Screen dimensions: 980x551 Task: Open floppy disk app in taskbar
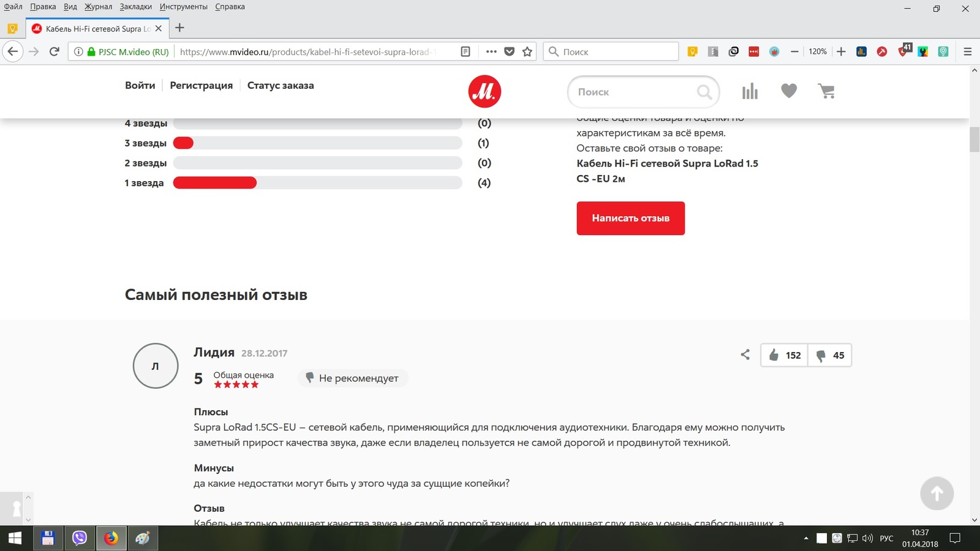pyautogui.click(x=48, y=538)
